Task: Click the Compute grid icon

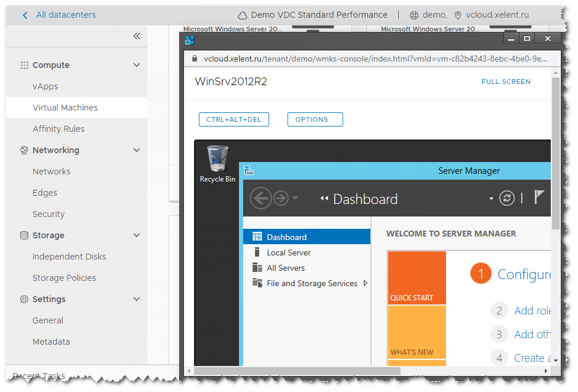Action: pos(24,65)
